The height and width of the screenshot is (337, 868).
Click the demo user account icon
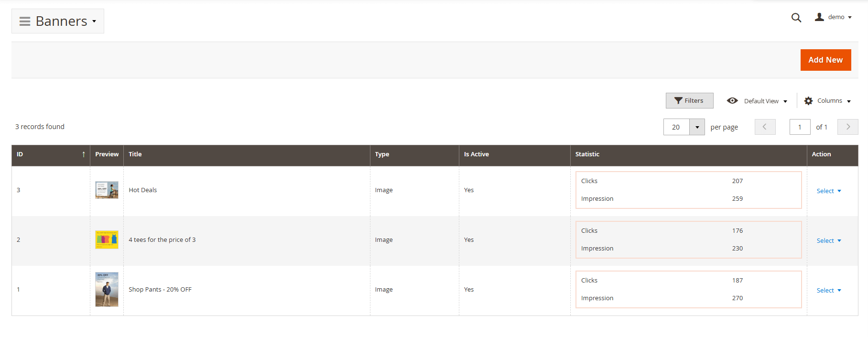pyautogui.click(x=819, y=17)
